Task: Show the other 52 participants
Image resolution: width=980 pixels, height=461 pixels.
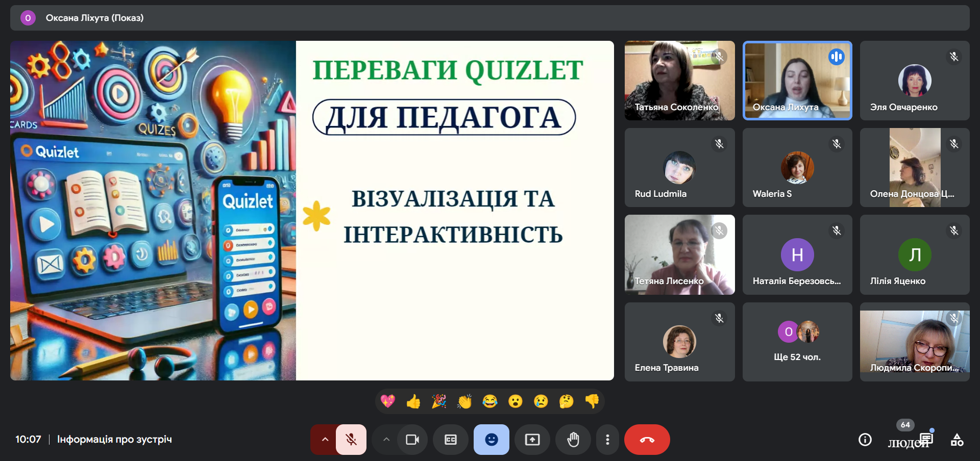Action: (797, 342)
